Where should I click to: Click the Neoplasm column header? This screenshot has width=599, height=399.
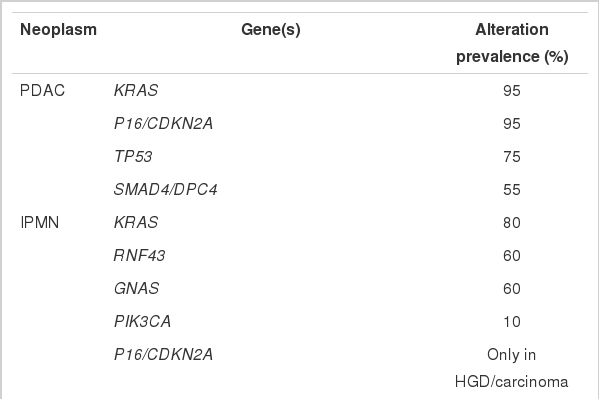(58, 30)
